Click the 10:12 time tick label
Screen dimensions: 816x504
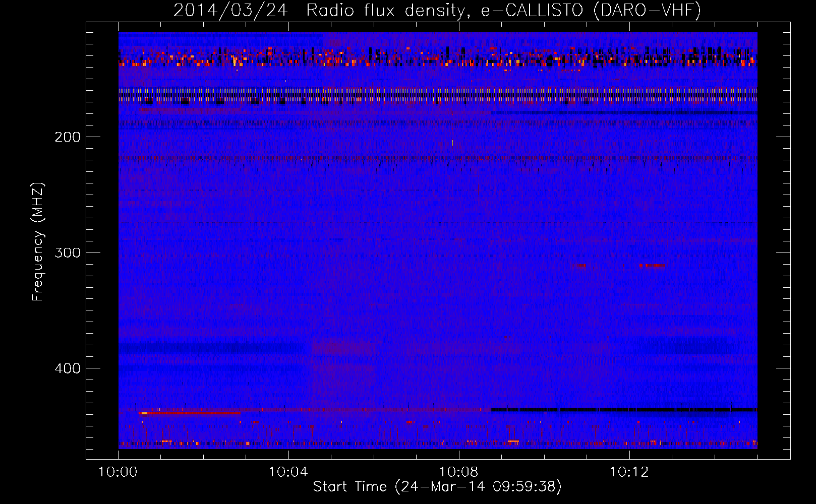[629, 472]
